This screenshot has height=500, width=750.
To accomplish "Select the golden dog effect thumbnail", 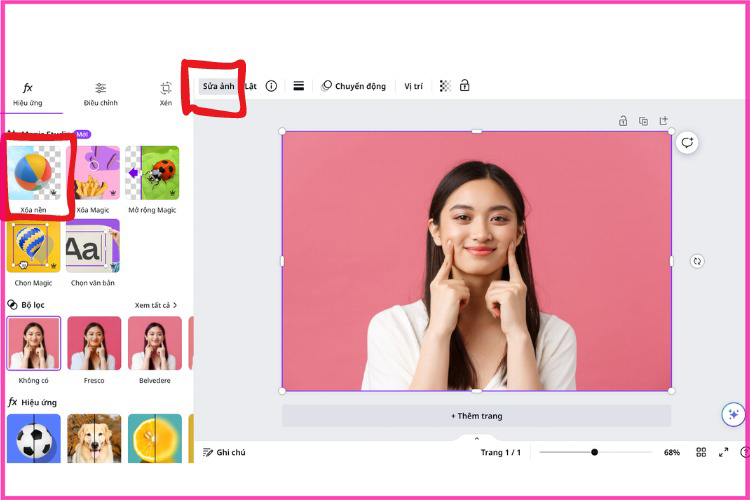I will (x=94, y=438).
